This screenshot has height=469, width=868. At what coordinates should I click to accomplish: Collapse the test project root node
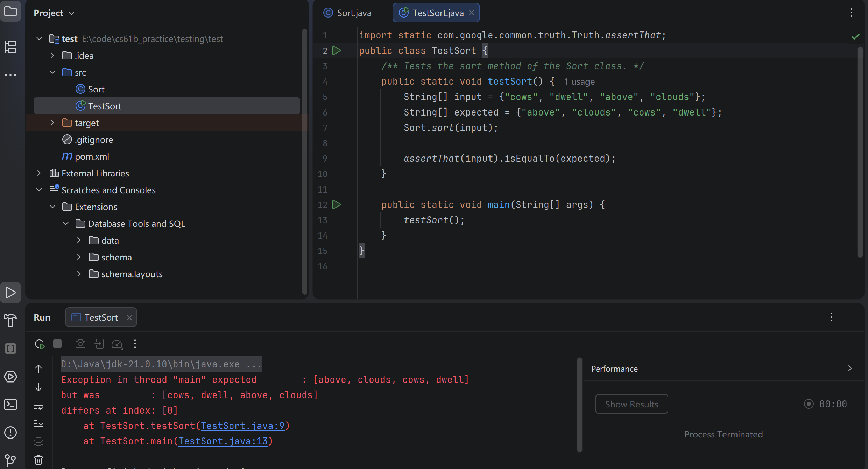tap(39, 38)
